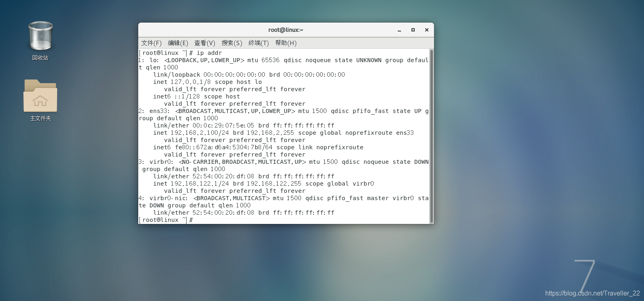Open the 回收站 trash icon on desktop
The height and width of the screenshot is (301, 644).
(40, 36)
